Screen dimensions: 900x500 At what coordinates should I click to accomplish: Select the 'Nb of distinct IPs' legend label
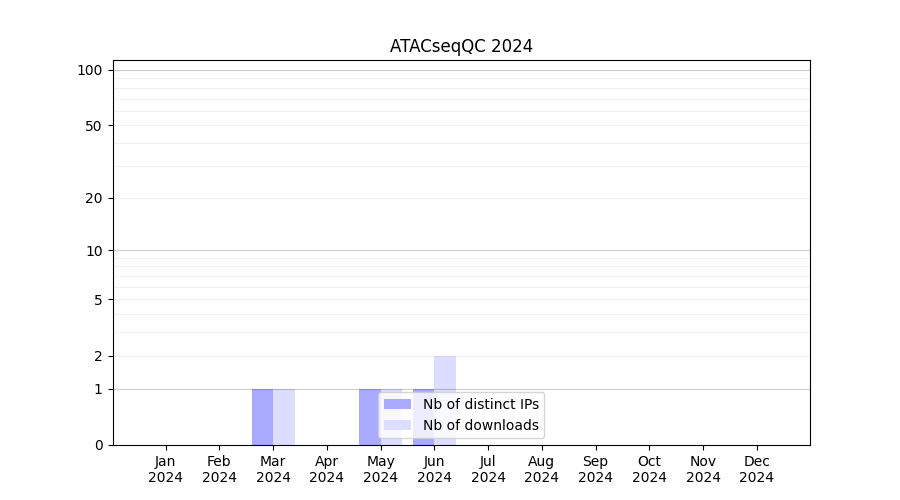pos(480,404)
